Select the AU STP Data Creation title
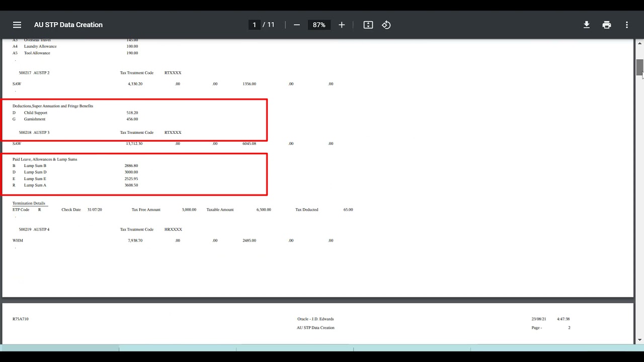Screen dimensions: 644x362 [68, 25]
